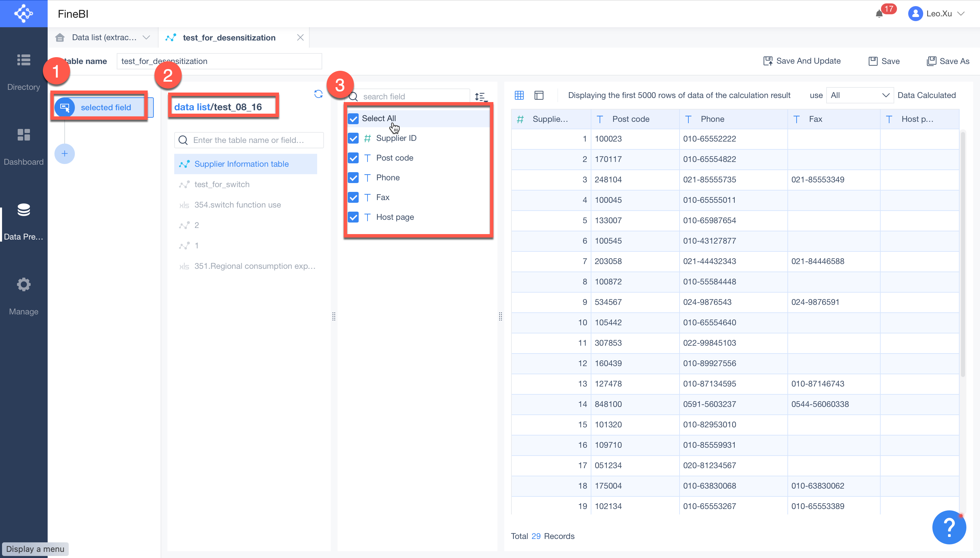The height and width of the screenshot is (558, 980).
Task: Expand the Leo.Xu account menu arrow
Action: tap(961, 14)
